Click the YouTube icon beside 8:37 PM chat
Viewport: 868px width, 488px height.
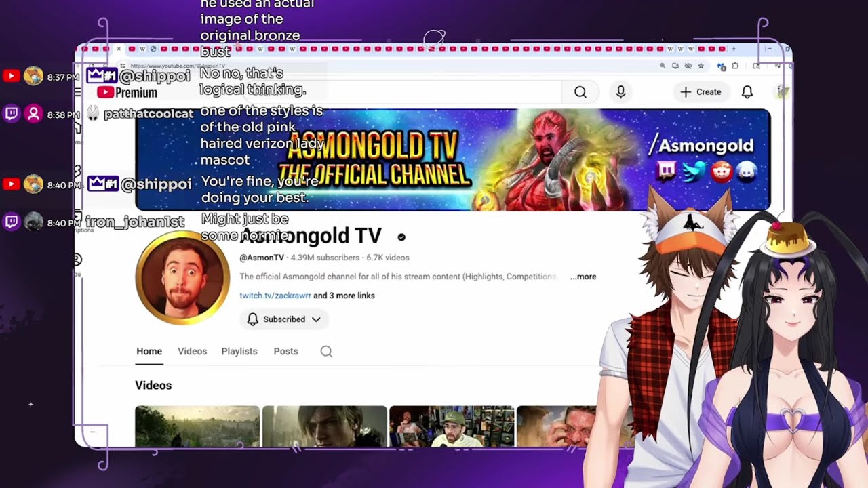coord(11,77)
